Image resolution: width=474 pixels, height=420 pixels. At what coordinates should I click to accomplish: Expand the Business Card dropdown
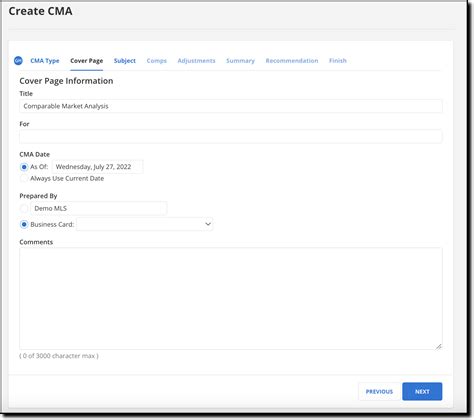[x=145, y=224]
